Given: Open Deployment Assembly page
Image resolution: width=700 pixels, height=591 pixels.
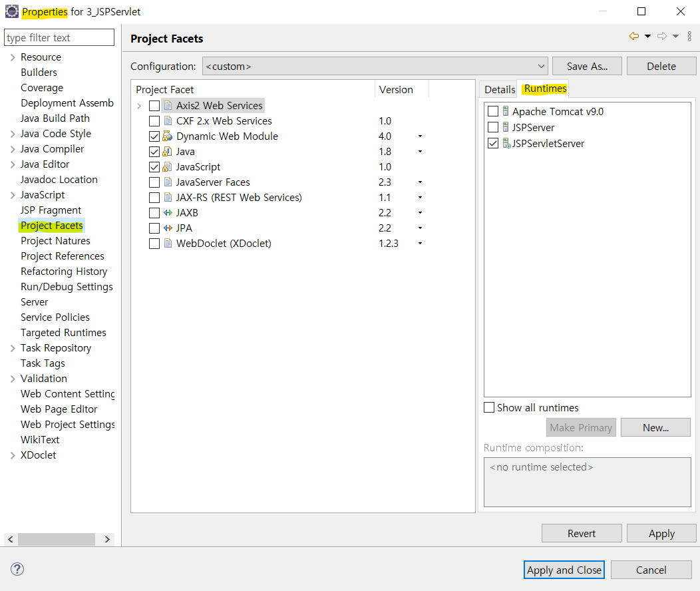Looking at the screenshot, I should [67, 103].
